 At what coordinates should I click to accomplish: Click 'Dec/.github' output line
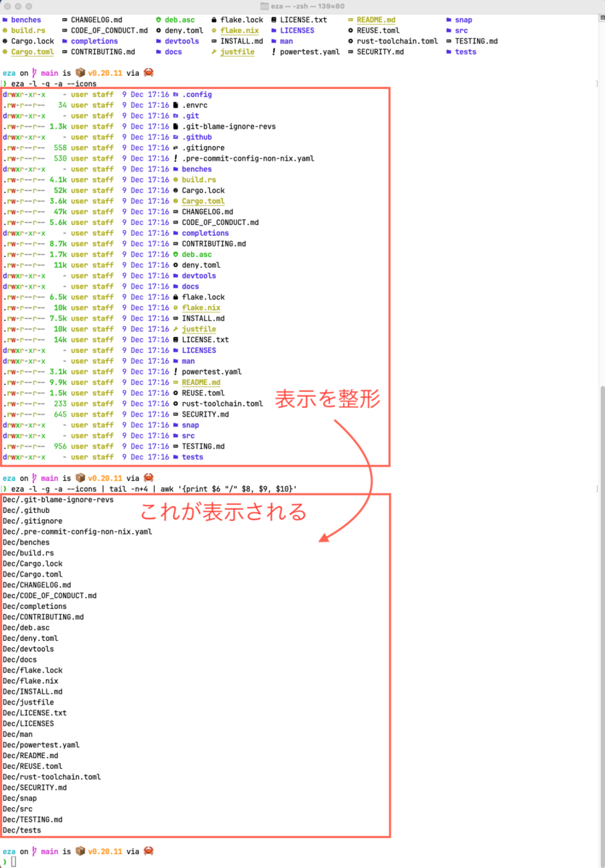pos(26,510)
